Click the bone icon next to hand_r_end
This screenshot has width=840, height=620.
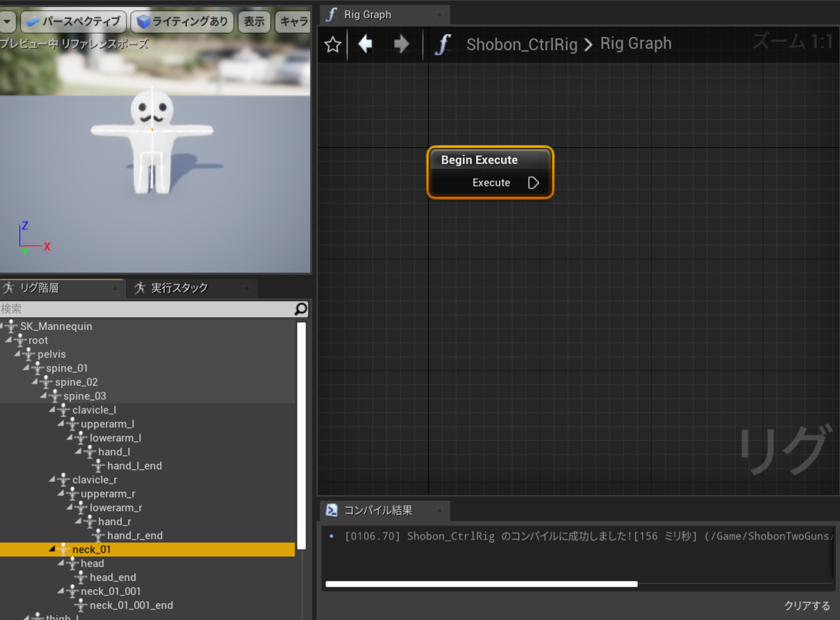point(99,535)
